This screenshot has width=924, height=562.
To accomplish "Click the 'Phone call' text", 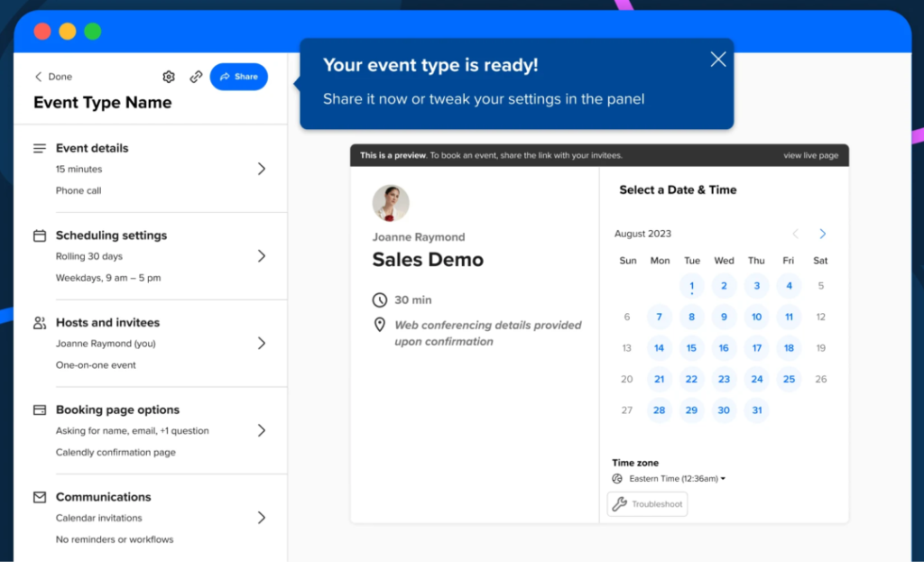I will 79,191.
